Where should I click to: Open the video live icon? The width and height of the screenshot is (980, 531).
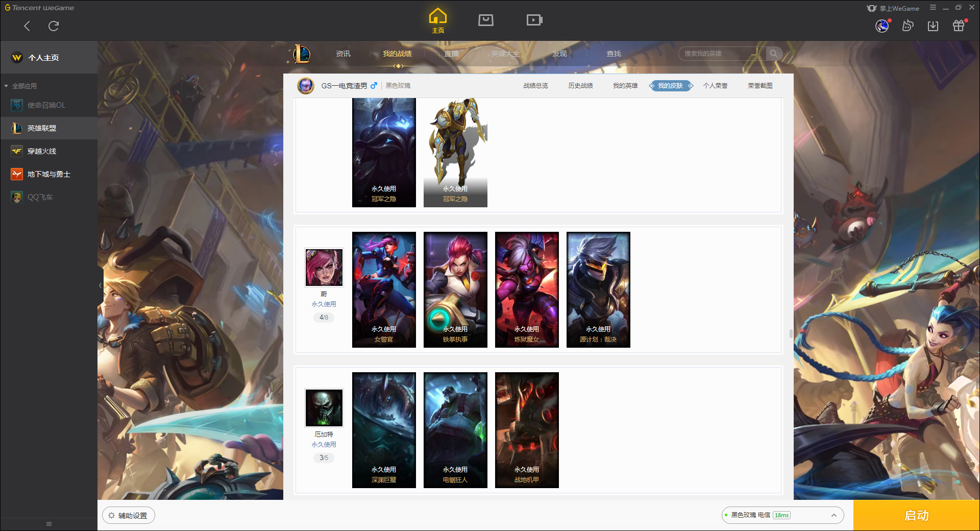pos(534,20)
